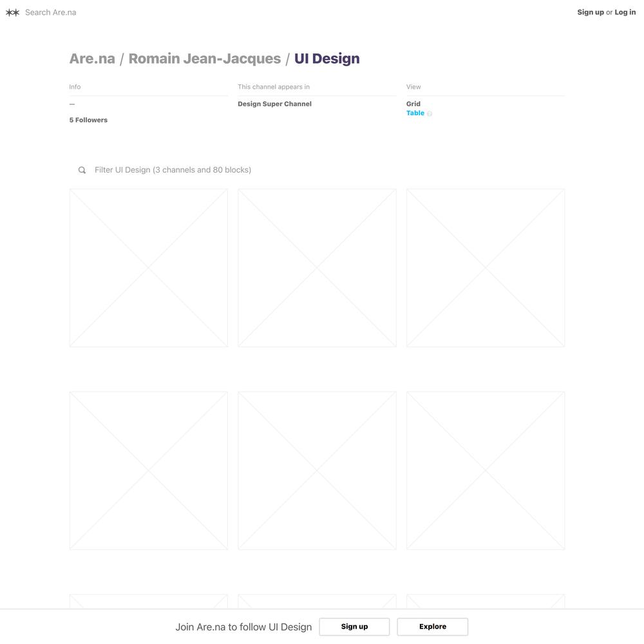Click the Sign up link in header

(x=590, y=12)
